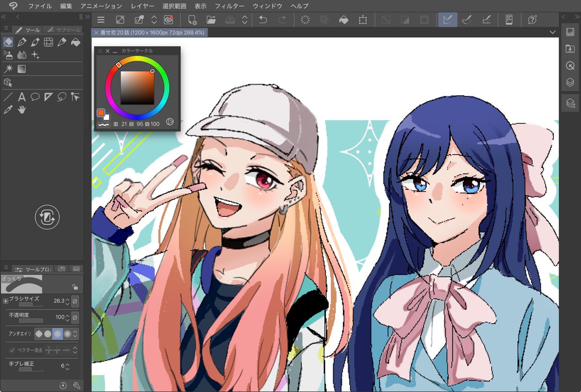Screen dimensions: 581x392
Task: Expand ブラシサイズ plus button
Action: [x=6, y=301]
